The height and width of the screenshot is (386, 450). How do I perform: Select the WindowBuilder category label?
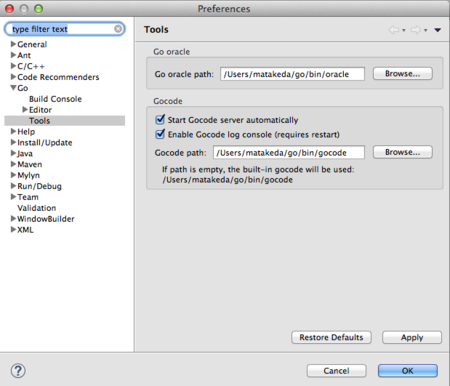(x=46, y=219)
